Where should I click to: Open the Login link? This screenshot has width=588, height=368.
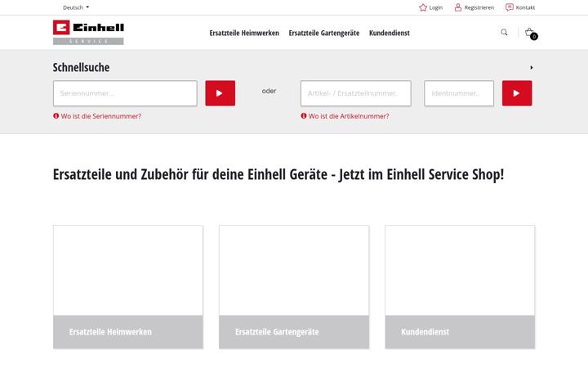pos(436,7)
